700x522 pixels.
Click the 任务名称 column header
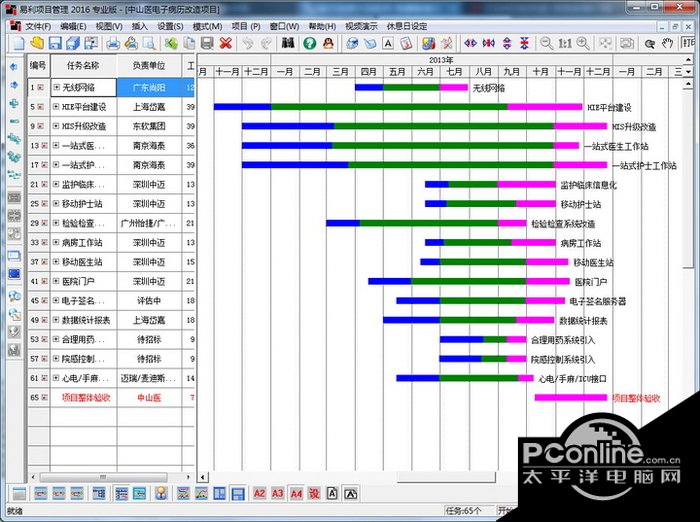[x=83, y=66]
